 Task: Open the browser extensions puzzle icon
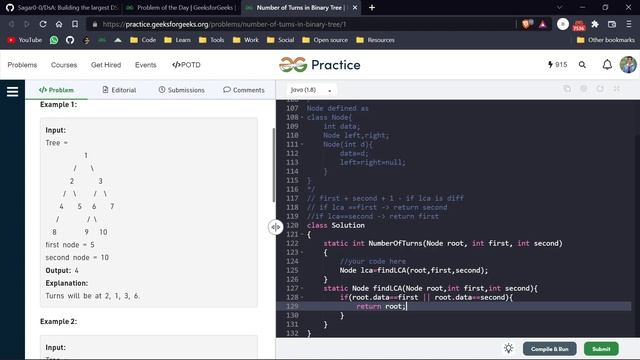tap(595, 24)
